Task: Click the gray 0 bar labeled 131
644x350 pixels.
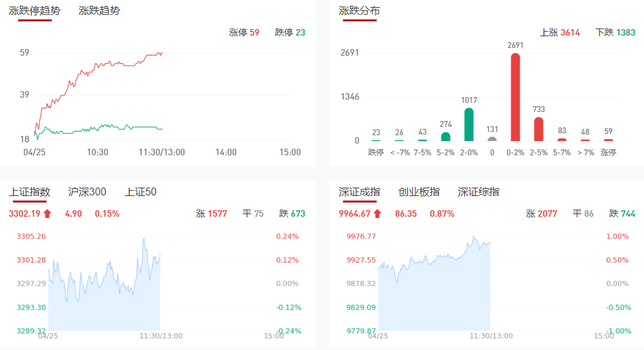Action: [492, 138]
